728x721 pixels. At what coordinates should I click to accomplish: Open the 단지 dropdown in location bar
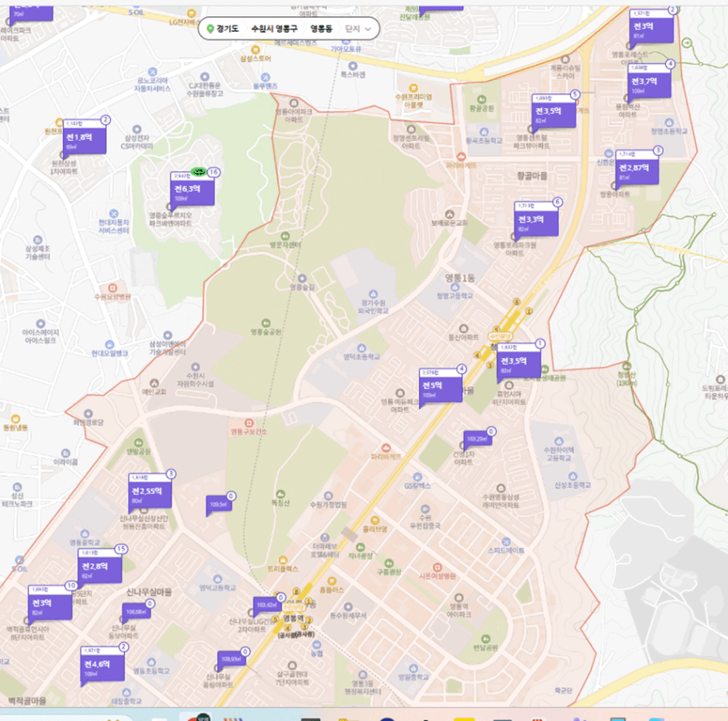(x=359, y=29)
